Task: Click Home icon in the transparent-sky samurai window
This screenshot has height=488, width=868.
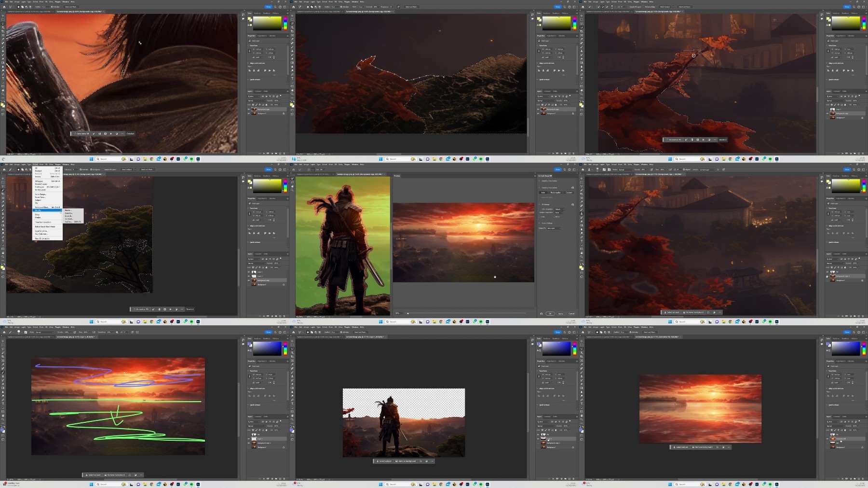Action: point(294,332)
